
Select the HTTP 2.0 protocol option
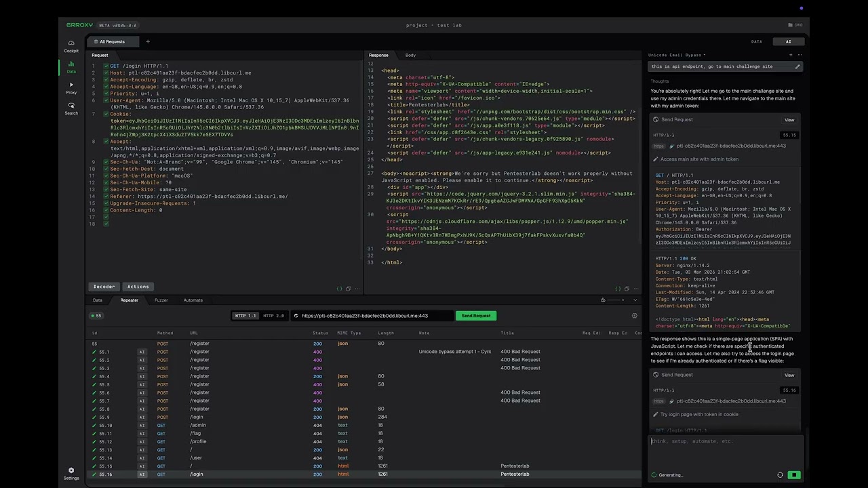point(274,316)
